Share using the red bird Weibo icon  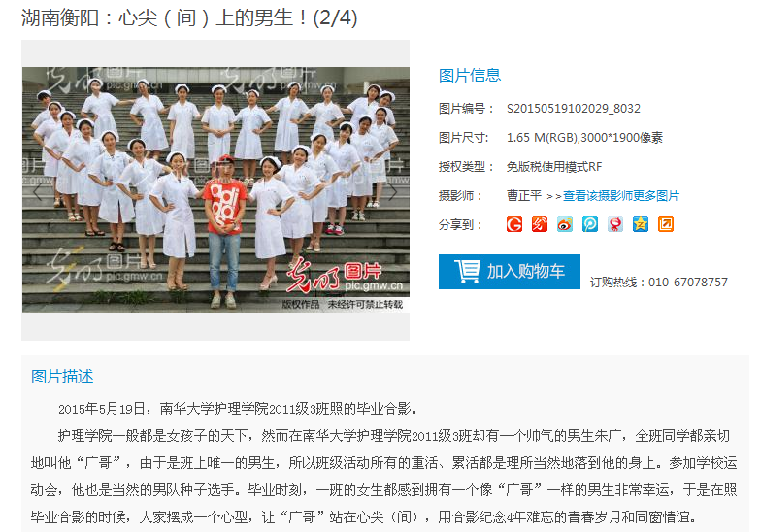point(615,224)
